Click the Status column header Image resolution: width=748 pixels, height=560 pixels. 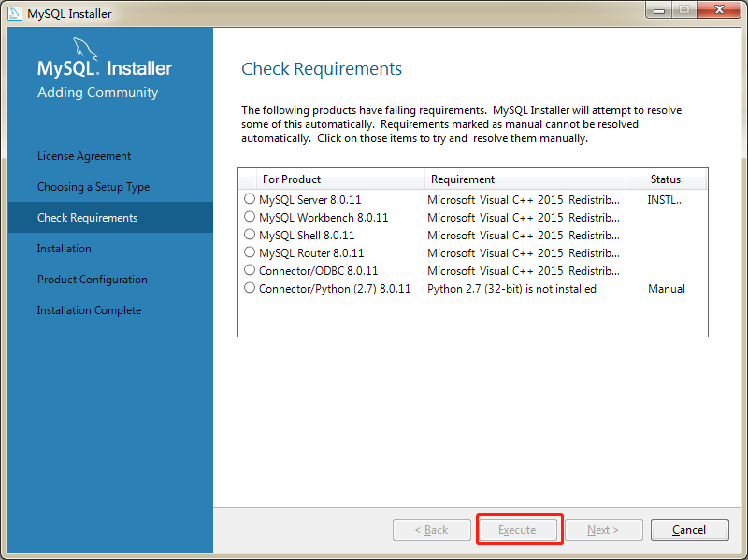666,179
